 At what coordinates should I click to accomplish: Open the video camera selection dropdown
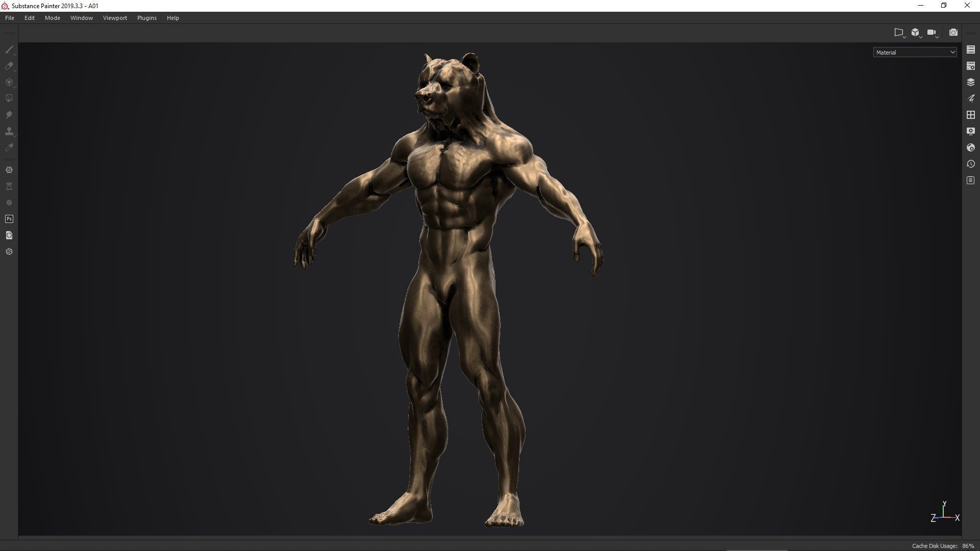point(933,33)
